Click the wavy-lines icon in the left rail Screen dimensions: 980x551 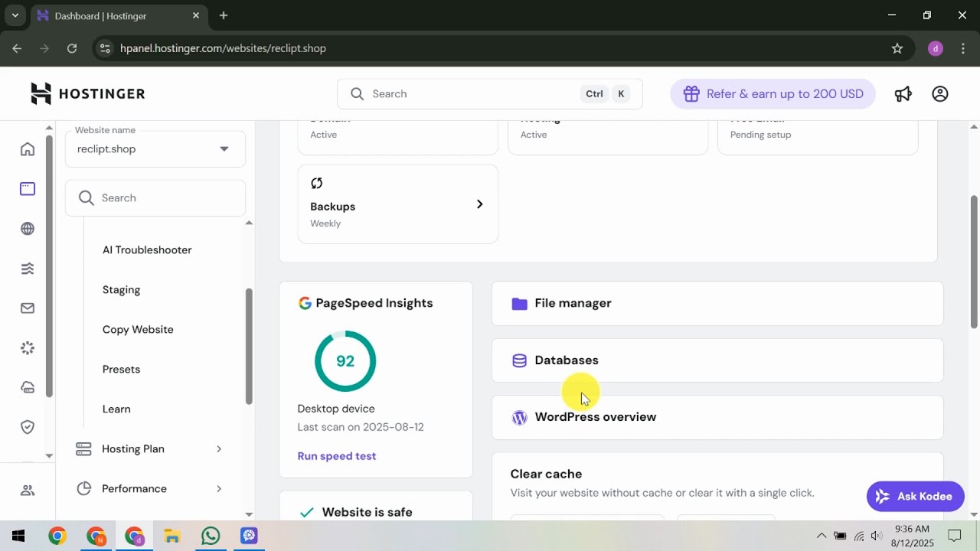click(28, 269)
